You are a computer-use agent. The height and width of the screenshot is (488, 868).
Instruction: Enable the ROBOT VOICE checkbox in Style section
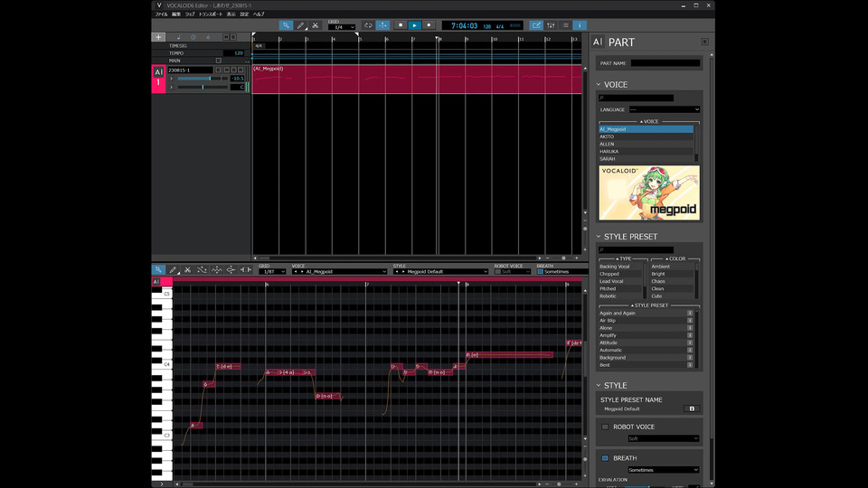click(x=605, y=427)
